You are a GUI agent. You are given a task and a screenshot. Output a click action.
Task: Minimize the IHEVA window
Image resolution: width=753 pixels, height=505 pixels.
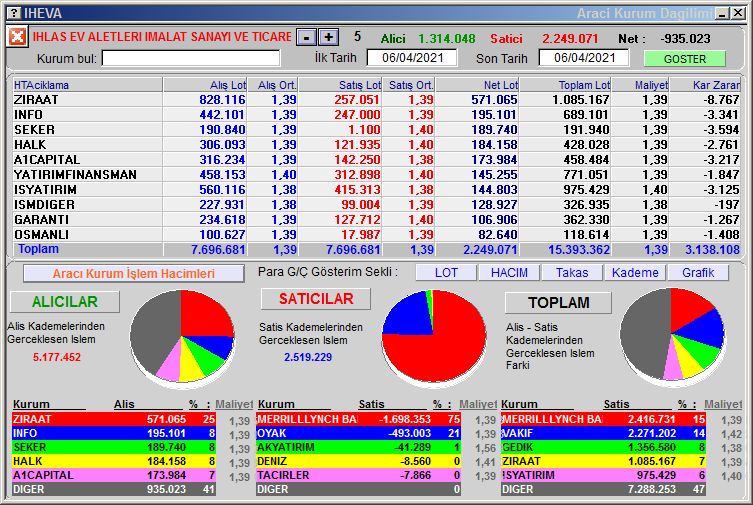pyautogui.click(x=722, y=13)
